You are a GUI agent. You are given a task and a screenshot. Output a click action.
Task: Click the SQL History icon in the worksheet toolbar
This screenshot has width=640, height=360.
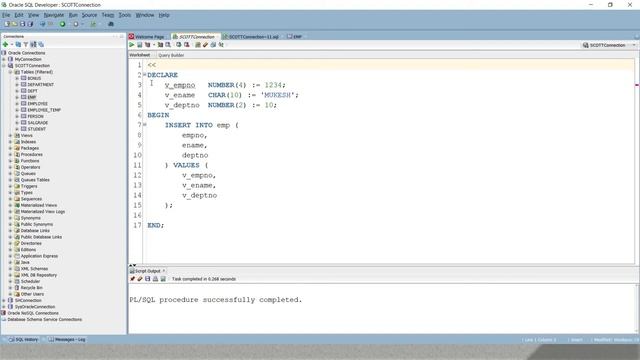[213, 45]
